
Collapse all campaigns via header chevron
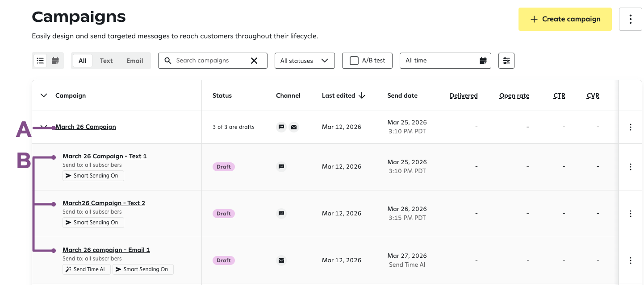tap(44, 95)
